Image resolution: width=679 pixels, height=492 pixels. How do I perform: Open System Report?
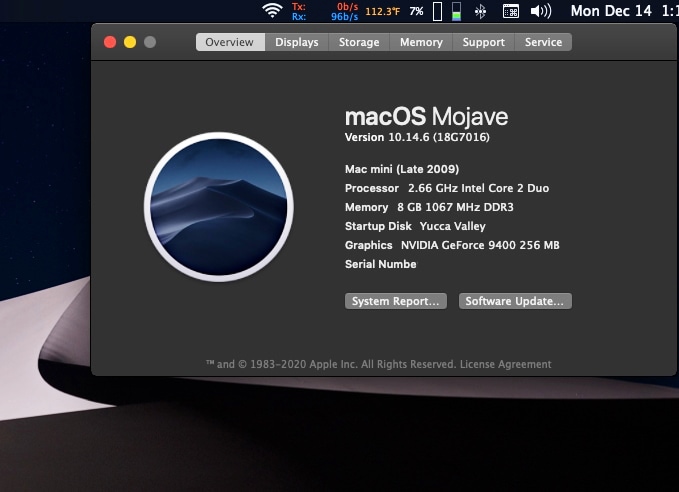coord(396,301)
